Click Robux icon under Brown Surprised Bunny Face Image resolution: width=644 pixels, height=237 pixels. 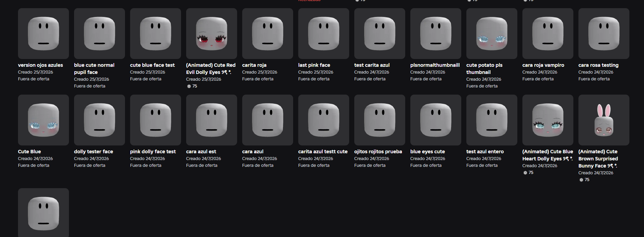(581, 180)
